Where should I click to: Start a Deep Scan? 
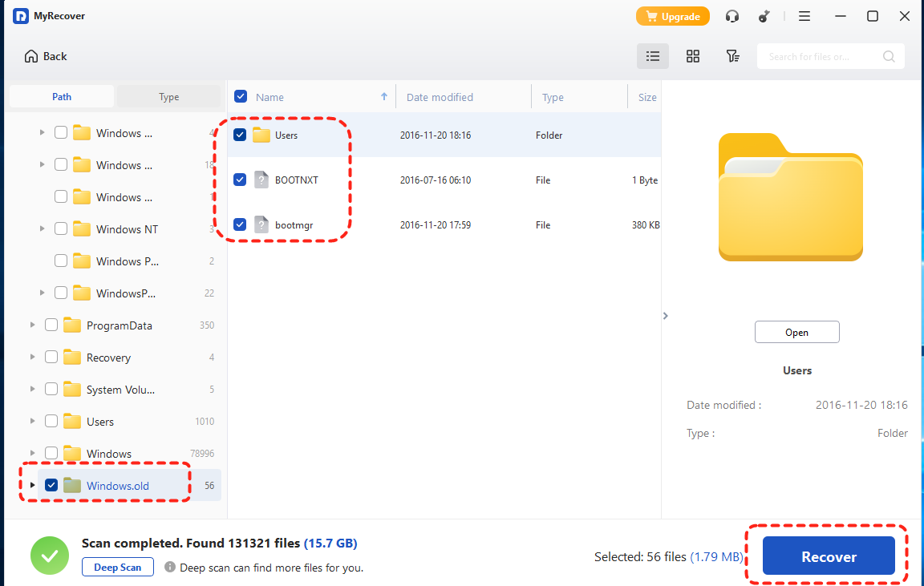pyautogui.click(x=118, y=568)
